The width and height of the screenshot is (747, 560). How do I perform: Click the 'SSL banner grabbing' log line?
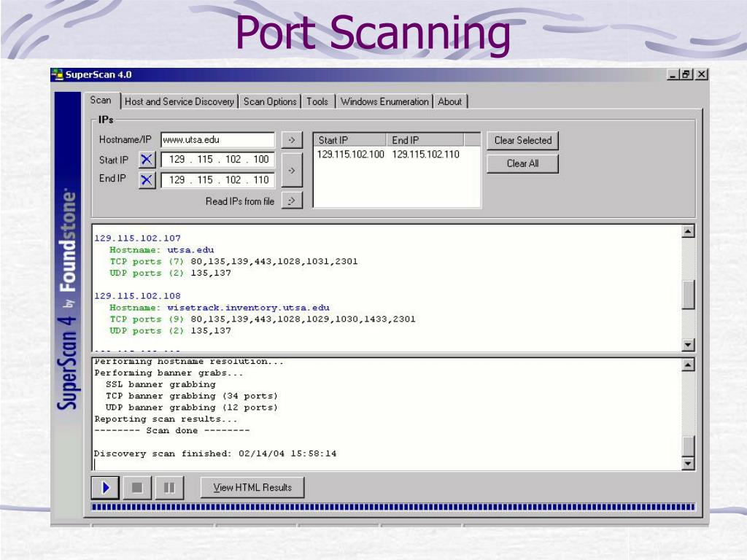pyautogui.click(x=160, y=384)
